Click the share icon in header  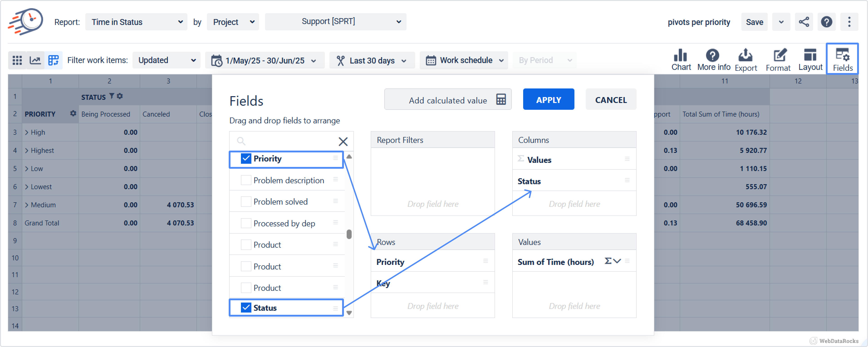coord(804,22)
